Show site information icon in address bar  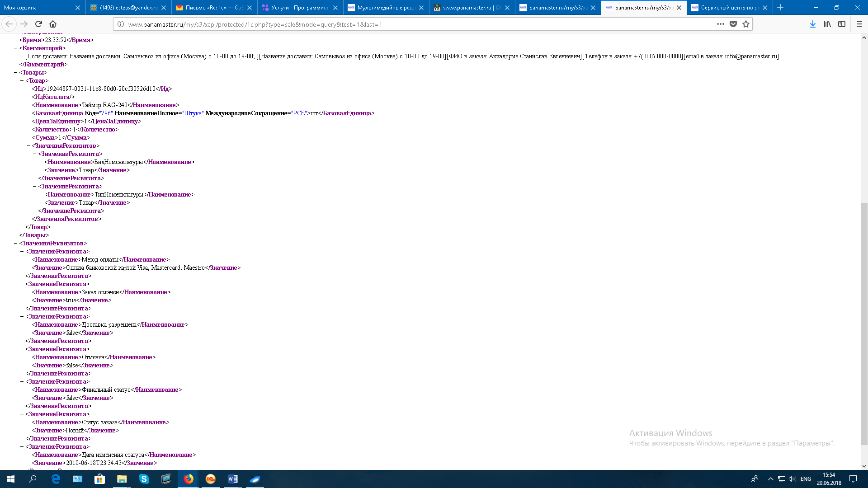tap(121, 24)
